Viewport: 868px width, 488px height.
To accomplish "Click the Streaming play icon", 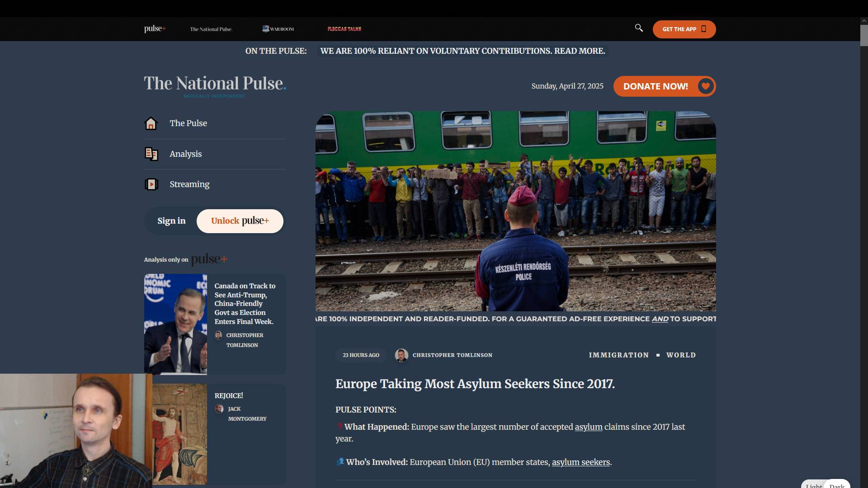I will pyautogui.click(x=151, y=184).
